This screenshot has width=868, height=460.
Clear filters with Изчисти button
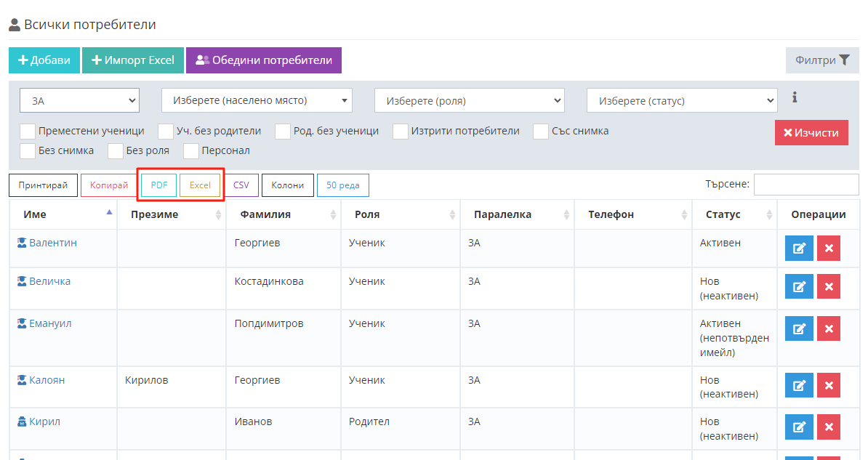pos(811,133)
